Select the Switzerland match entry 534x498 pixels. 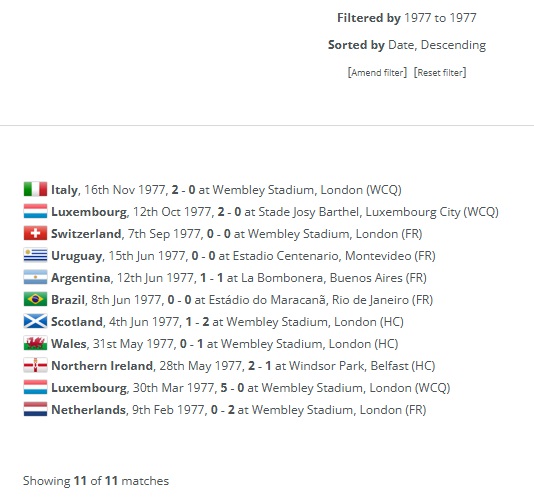[237, 234]
